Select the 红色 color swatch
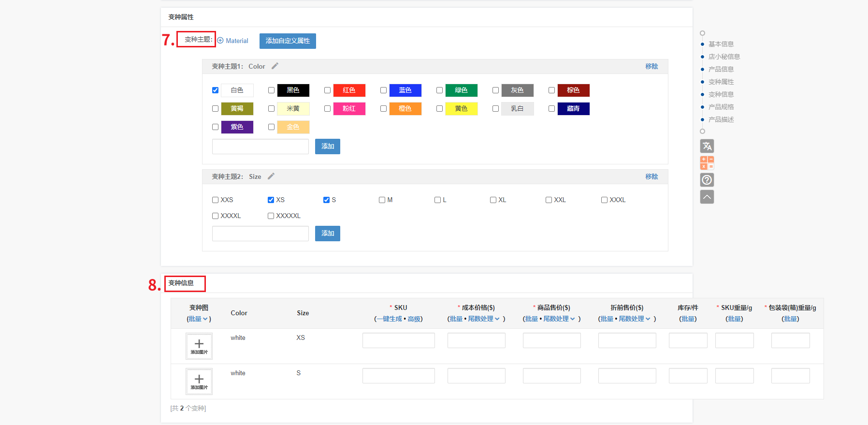 (x=349, y=90)
